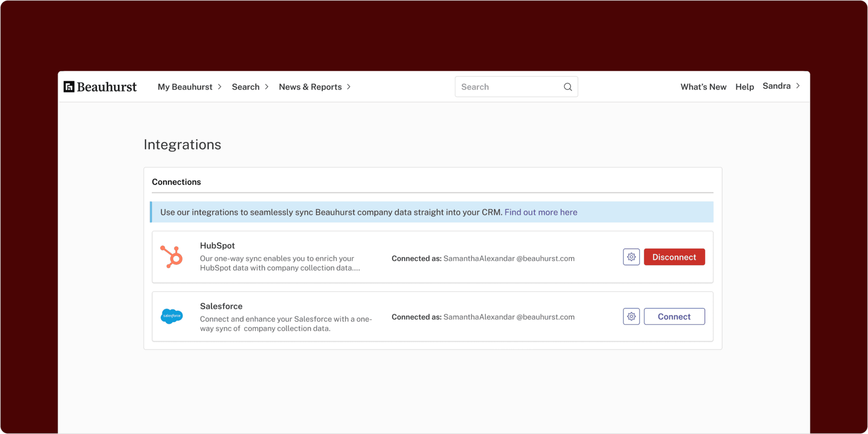This screenshot has height=434, width=868.
Task: Select the Connections heading
Action: 176,182
